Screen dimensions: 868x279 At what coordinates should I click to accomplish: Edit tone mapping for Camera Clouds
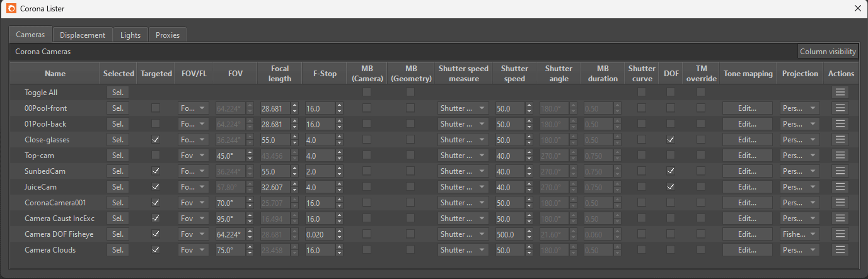(747, 250)
